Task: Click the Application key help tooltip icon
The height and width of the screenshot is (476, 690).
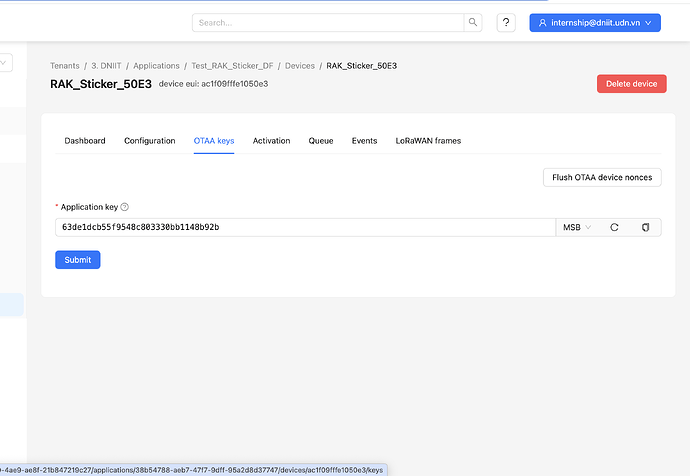Action: [125, 207]
